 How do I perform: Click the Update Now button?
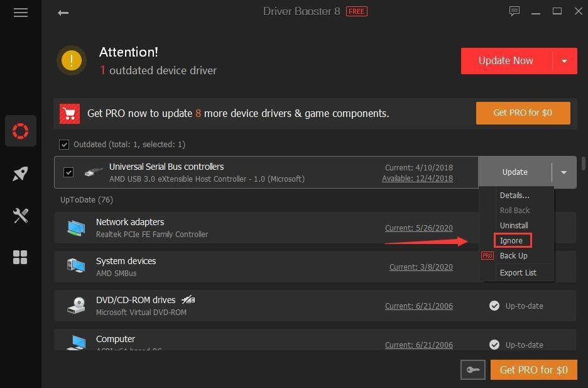click(x=506, y=60)
